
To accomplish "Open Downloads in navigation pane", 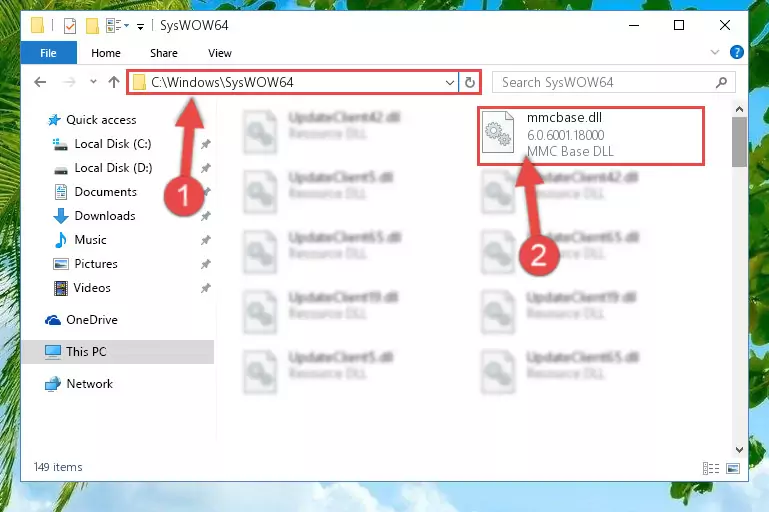I will pos(105,216).
